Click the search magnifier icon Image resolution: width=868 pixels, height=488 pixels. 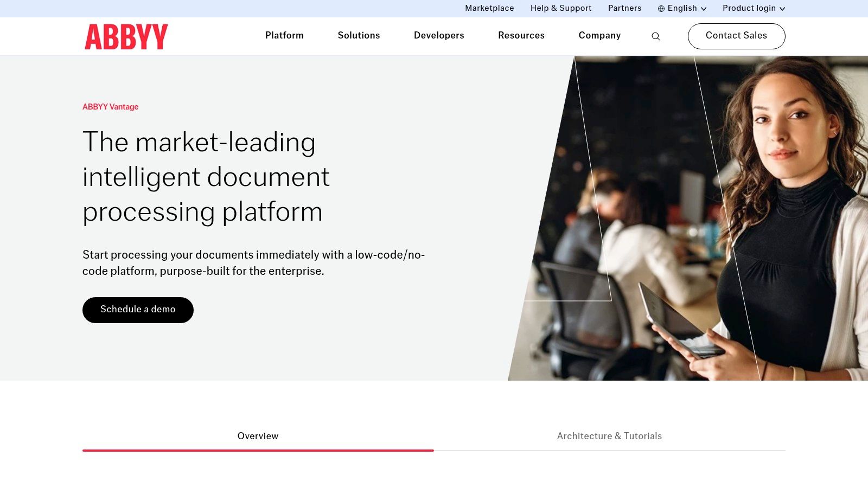(655, 36)
